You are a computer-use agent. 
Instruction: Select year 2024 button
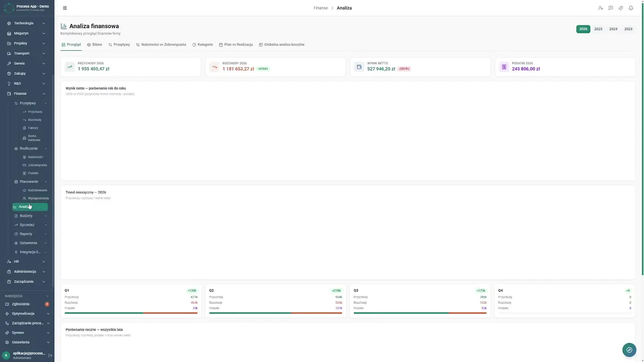point(613,29)
